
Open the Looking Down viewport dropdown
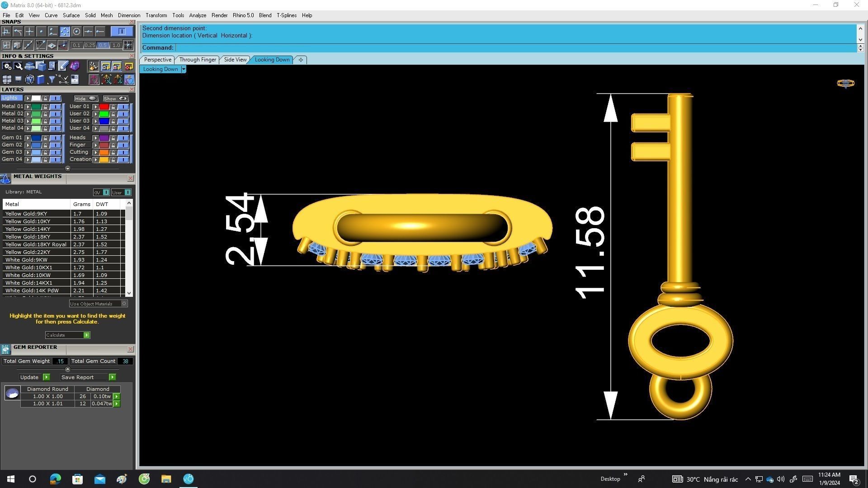(x=184, y=69)
